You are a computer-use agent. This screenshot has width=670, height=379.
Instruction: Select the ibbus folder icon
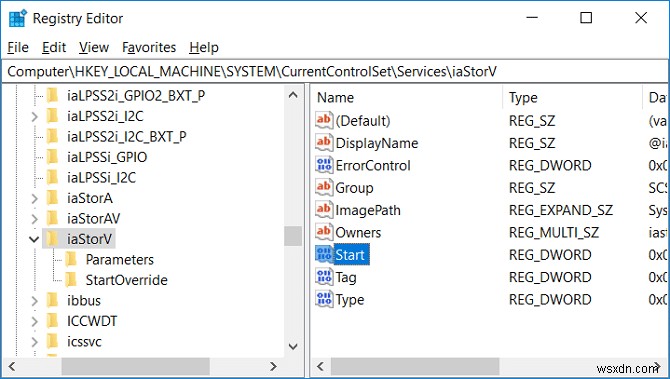(x=52, y=300)
